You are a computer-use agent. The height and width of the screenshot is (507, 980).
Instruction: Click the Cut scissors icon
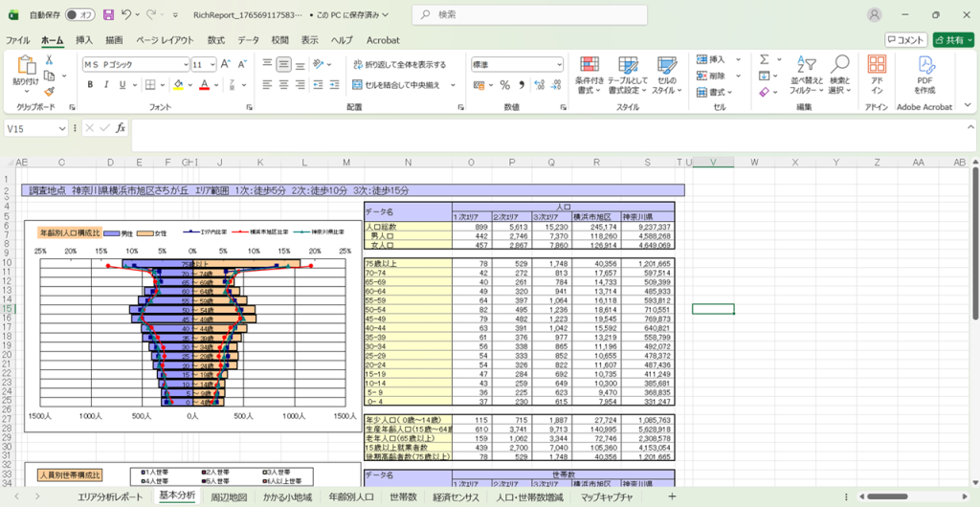49,59
